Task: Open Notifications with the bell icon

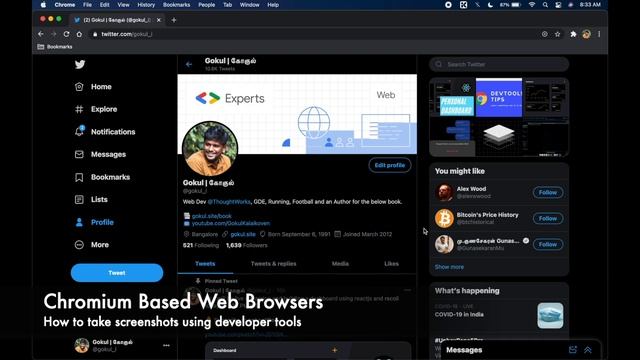Action: click(105, 131)
